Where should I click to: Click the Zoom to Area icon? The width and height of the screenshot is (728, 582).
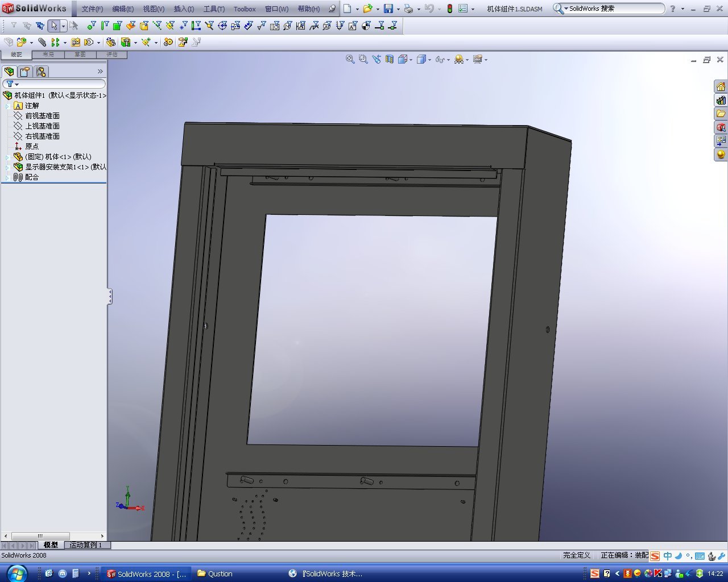(363, 59)
